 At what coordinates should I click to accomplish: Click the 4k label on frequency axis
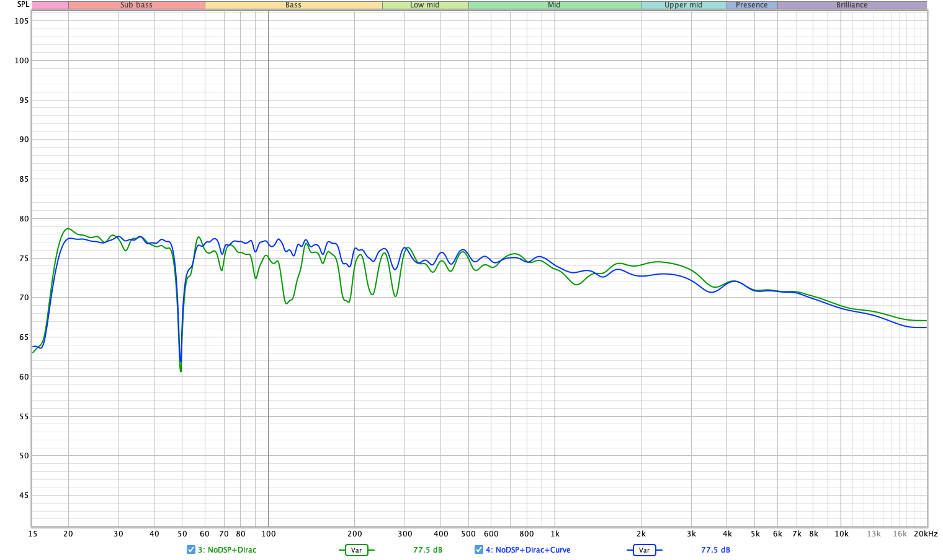(727, 534)
